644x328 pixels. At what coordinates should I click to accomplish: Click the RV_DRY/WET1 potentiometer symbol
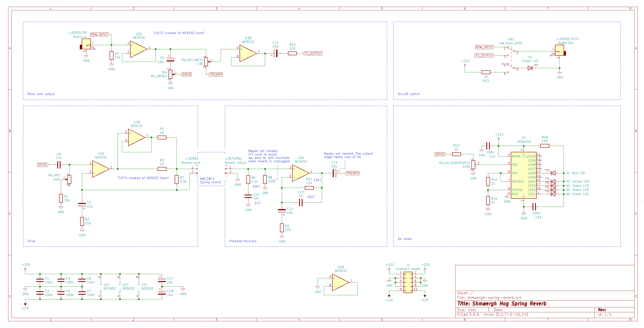(206, 62)
